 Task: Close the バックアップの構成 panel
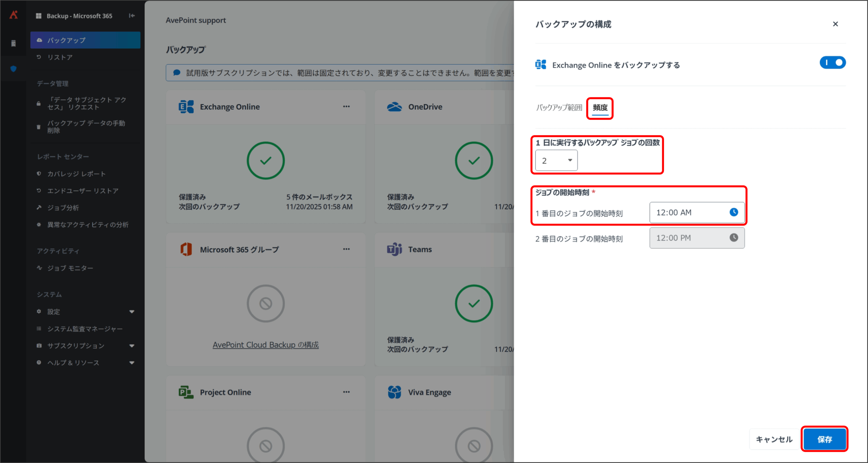[x=835, y=24]
